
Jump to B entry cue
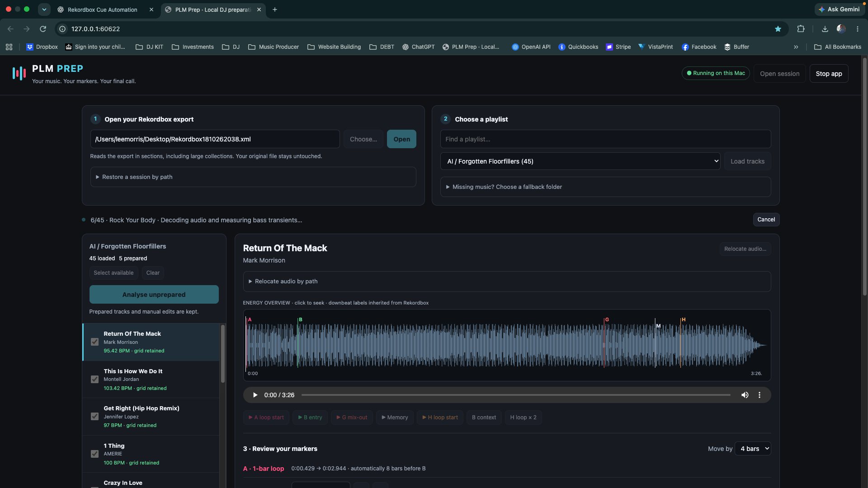(x=310, y=418)
